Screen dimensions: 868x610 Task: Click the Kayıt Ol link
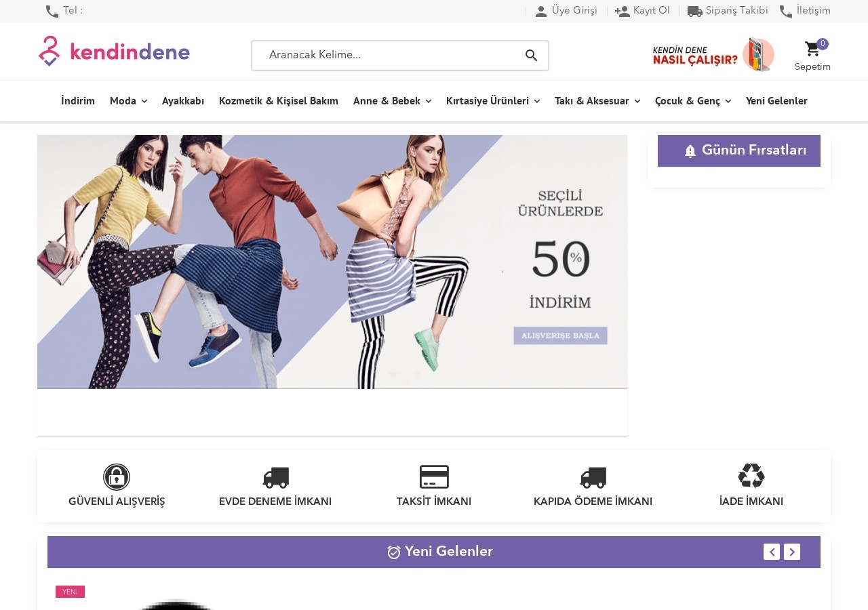[x=652, y=11]
